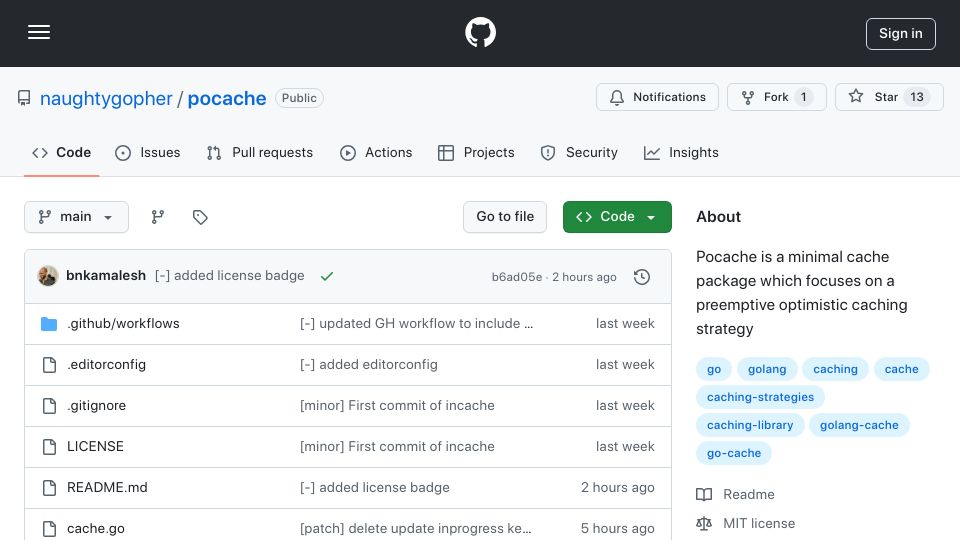
Task: Expand the green Code dropdown
Action: (x=617, y=217)
